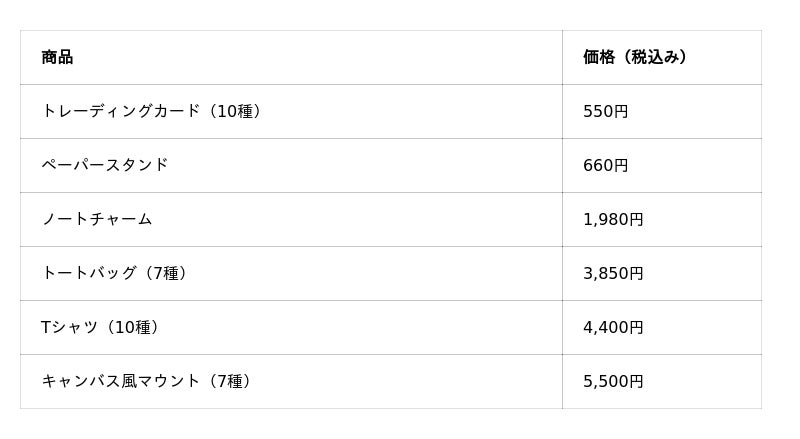Click the 商品 column header

coord(57,57)
